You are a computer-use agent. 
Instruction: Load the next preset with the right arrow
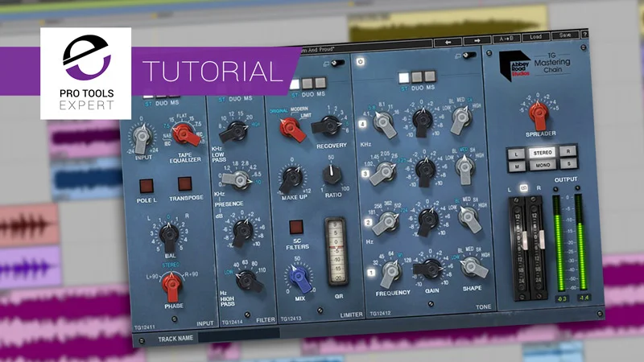tap(477, 41)
